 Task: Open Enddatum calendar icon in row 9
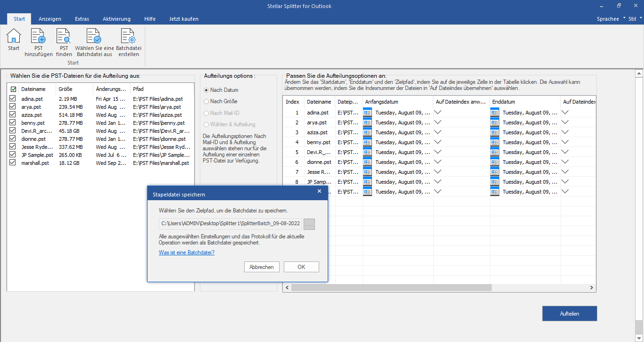point(495,192)
